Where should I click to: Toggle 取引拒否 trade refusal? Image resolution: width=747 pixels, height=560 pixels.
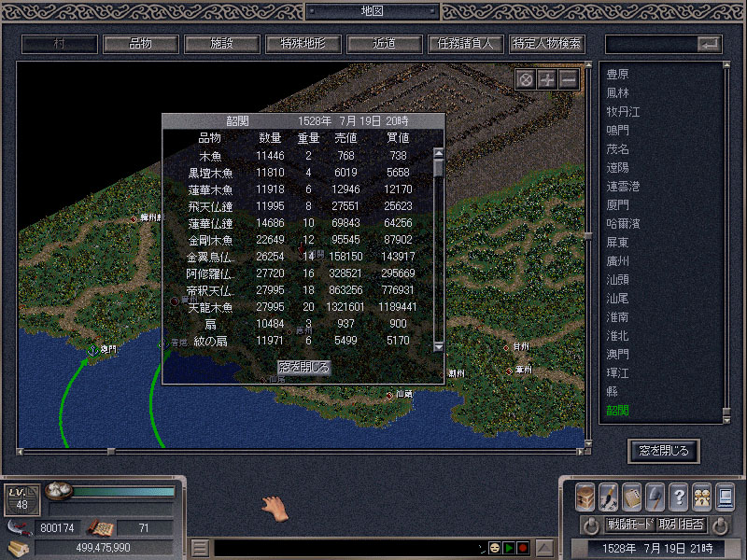point(681,525)
